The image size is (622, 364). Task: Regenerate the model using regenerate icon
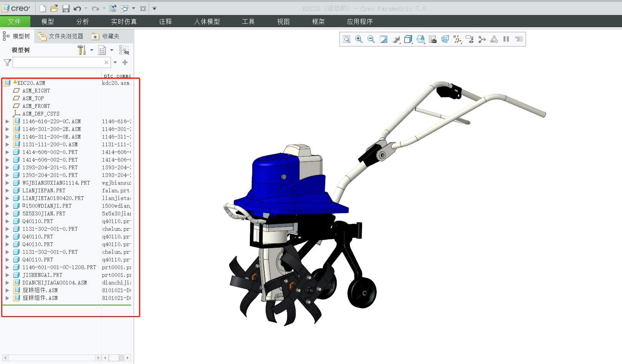coord(113,8)
